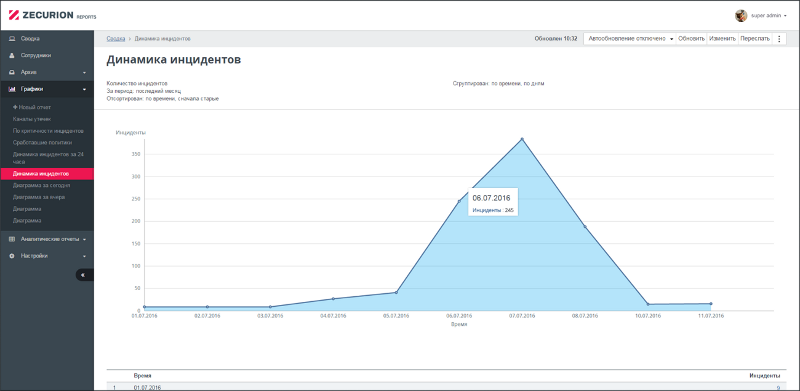The width and height of the screenshot is (800, 391).
Task: Click the Настройки gear icon
Action: (12, 256)
